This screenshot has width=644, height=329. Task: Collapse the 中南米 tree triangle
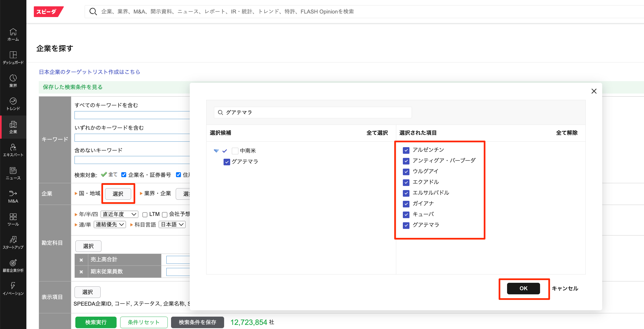coord(216,151)
